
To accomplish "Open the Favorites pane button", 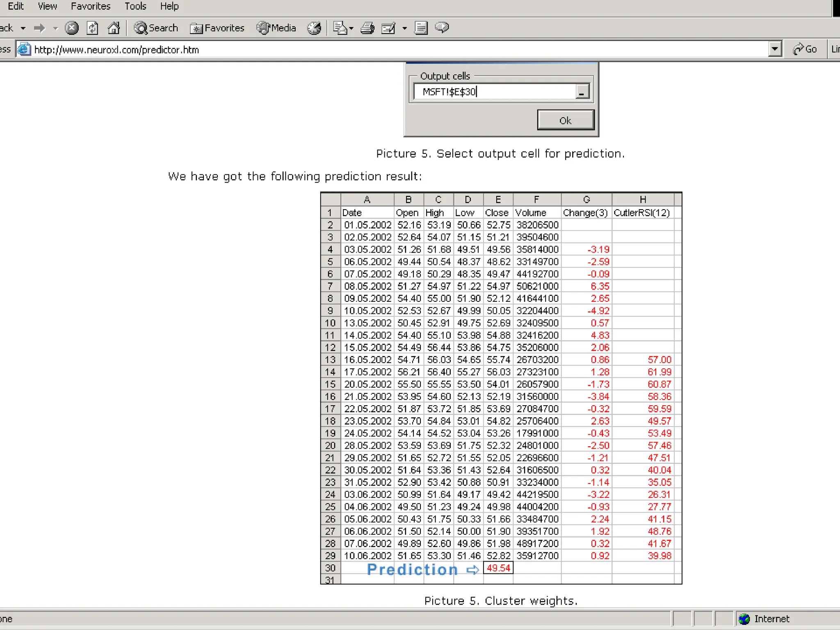I will (217, 28).
